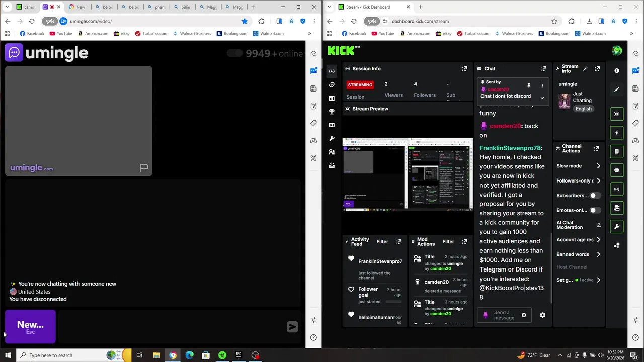Switch to the camd... Kick tab in left window
644x362 pixels.
[x=26, y=7]
